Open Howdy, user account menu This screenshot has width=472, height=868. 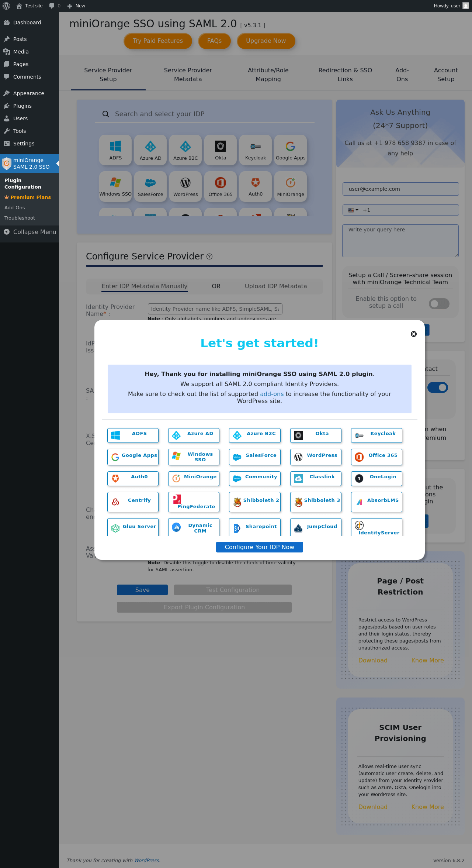(x=451, y=6)
